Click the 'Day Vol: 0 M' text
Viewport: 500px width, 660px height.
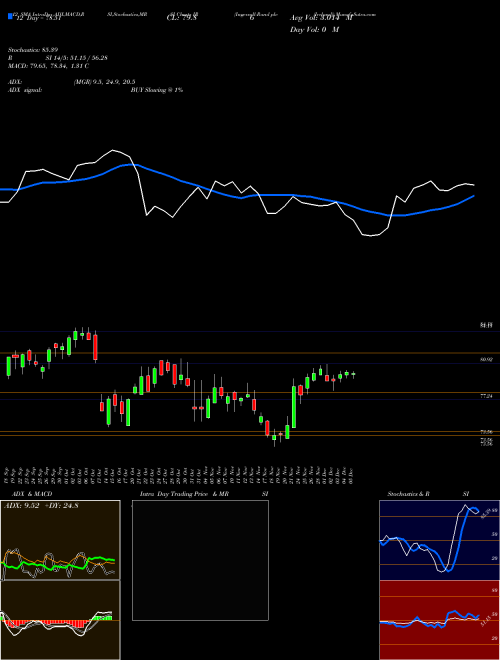314,30
